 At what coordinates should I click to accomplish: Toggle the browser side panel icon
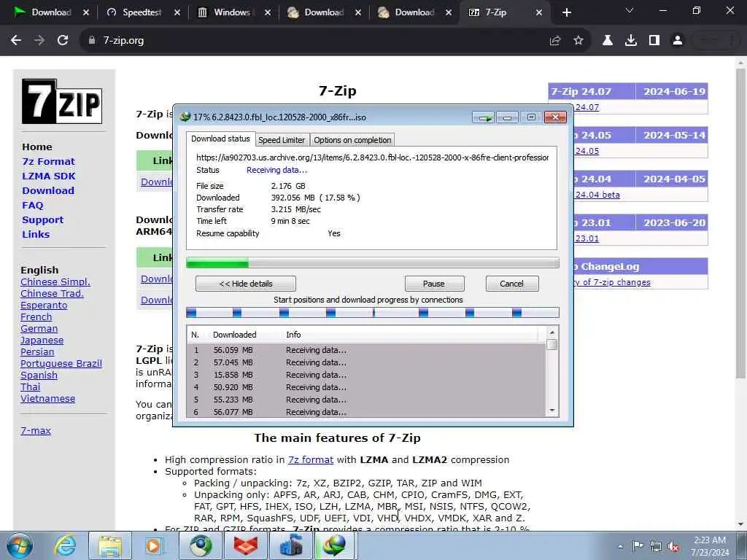[x=654, y=41]
